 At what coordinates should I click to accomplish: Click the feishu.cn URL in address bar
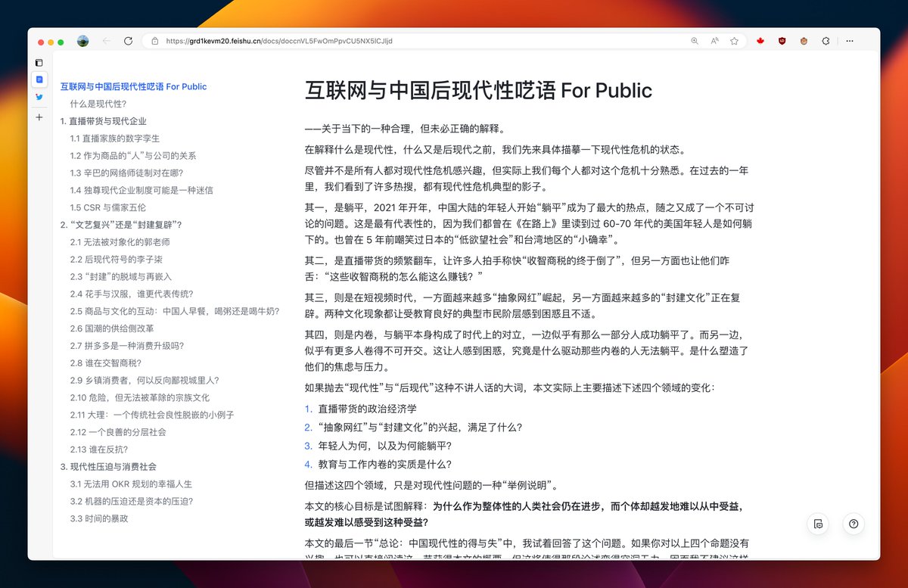(278, 41)
